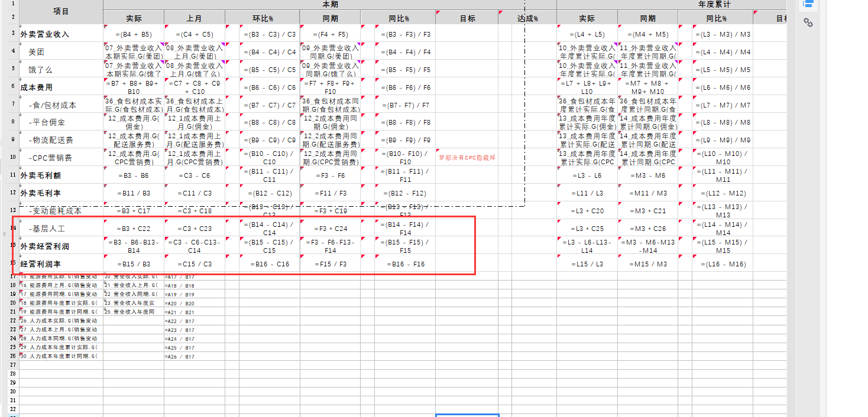868x417 pixels.
Task: Click cell with formula =(M4 + M5)
Action: pyautogui.click(x=647, y=34)
